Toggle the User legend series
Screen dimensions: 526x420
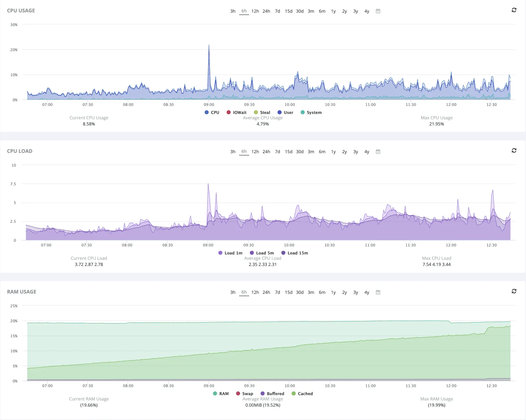click(285, 112)
